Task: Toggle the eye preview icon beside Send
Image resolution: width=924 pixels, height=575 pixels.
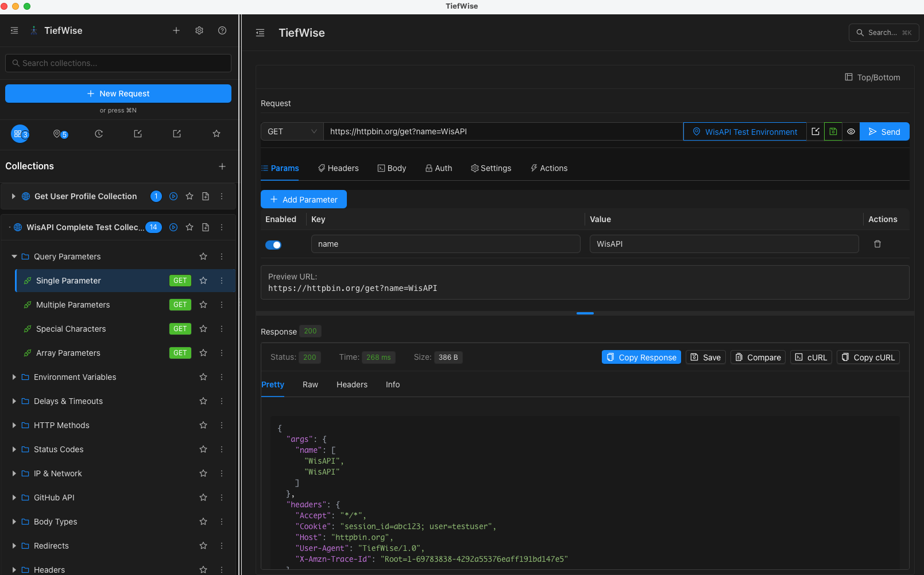Action: [851, 131]
